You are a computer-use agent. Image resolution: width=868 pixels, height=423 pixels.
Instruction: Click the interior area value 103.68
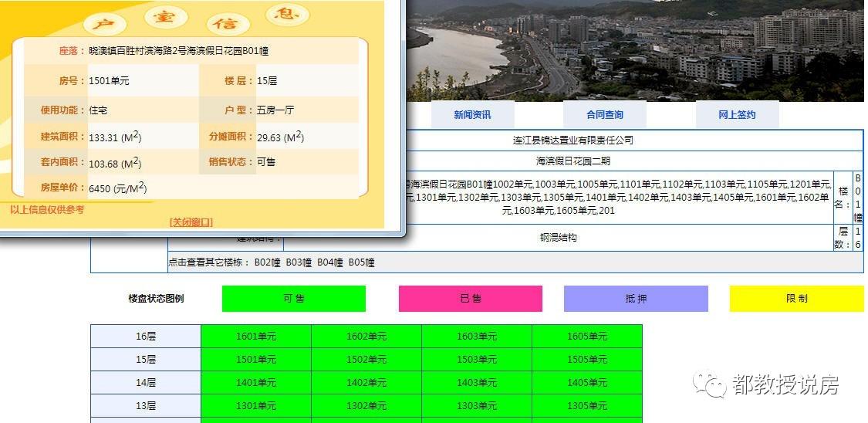(103, 164)
